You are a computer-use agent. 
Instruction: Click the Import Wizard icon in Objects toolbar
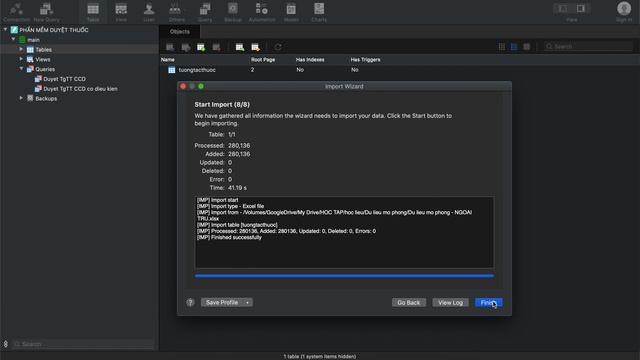coord(240,47)
